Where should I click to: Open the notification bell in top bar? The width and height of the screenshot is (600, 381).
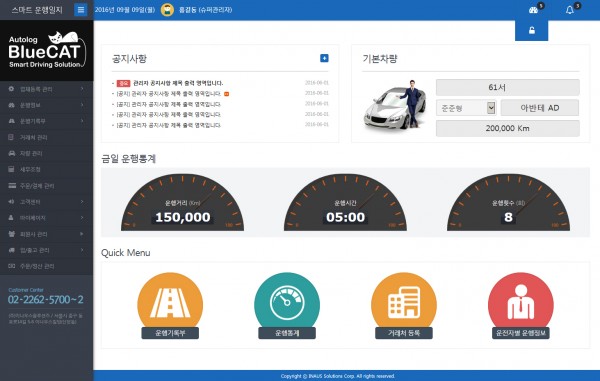coord(570,10)
